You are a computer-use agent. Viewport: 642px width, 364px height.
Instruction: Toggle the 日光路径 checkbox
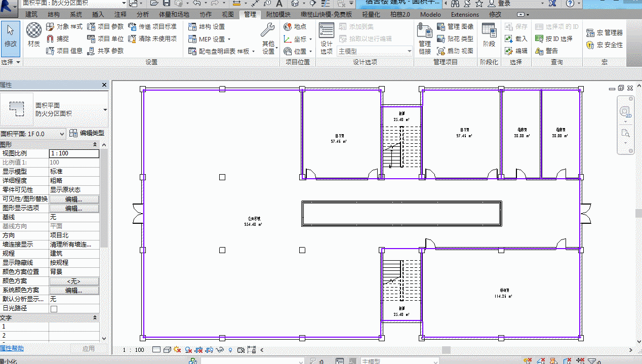click(x=54, y=308)
